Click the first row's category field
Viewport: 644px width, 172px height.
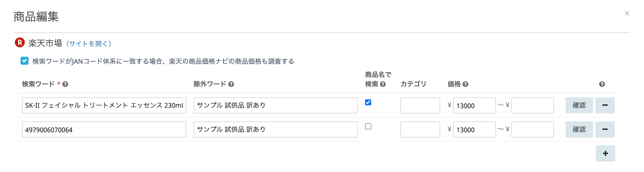pyautogui.click(x=420, y=105)
